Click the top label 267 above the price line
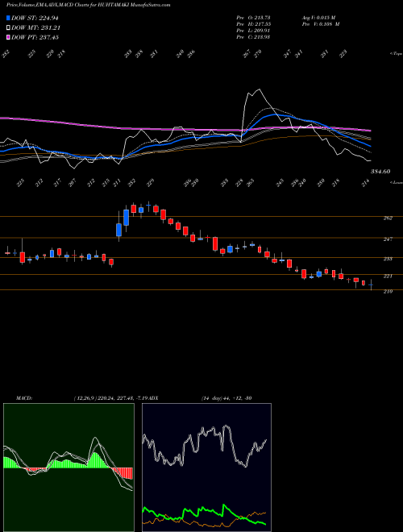Viewport: 403px width, 532px height. pyautogui.click(x=247, y=54)
